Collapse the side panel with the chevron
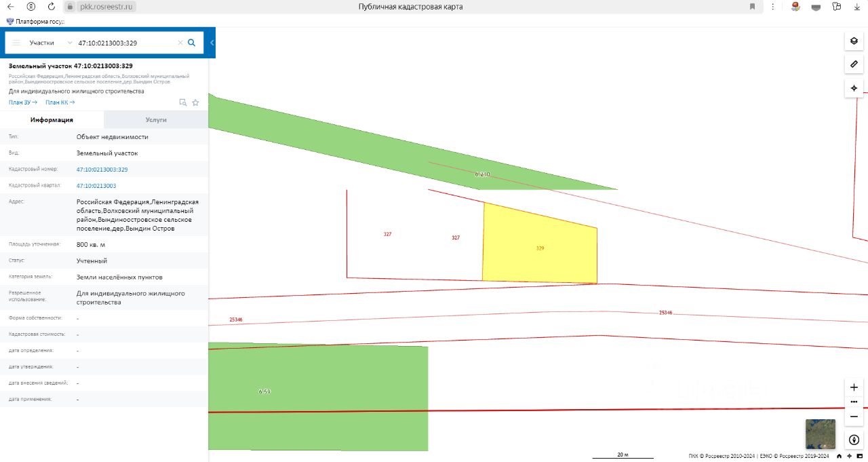Image resolution: width=868 pixels, height=462 pixels. tap(212, 43)
